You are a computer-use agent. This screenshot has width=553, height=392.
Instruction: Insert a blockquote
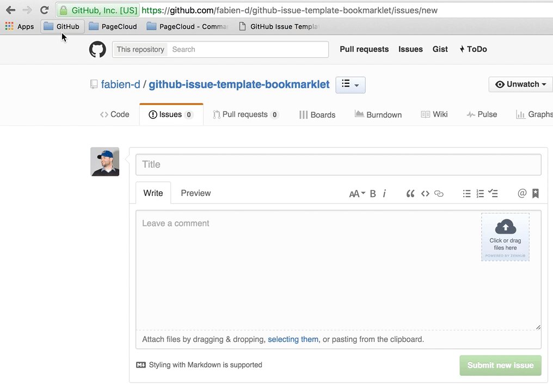pyautogui.click(x=410, y=194)
